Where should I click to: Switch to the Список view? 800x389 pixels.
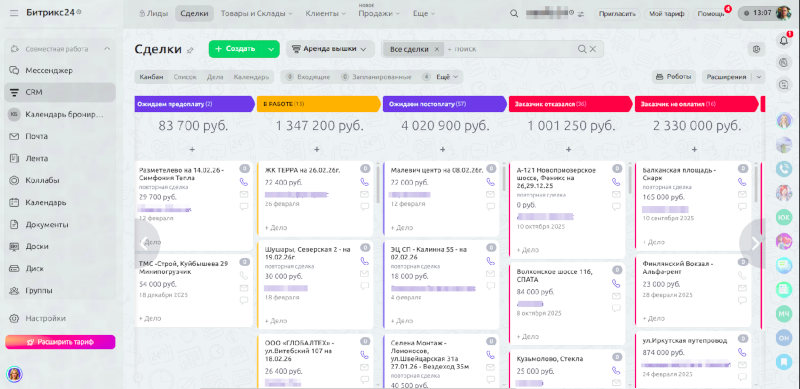pyautogui.click(x=185, y=77)
